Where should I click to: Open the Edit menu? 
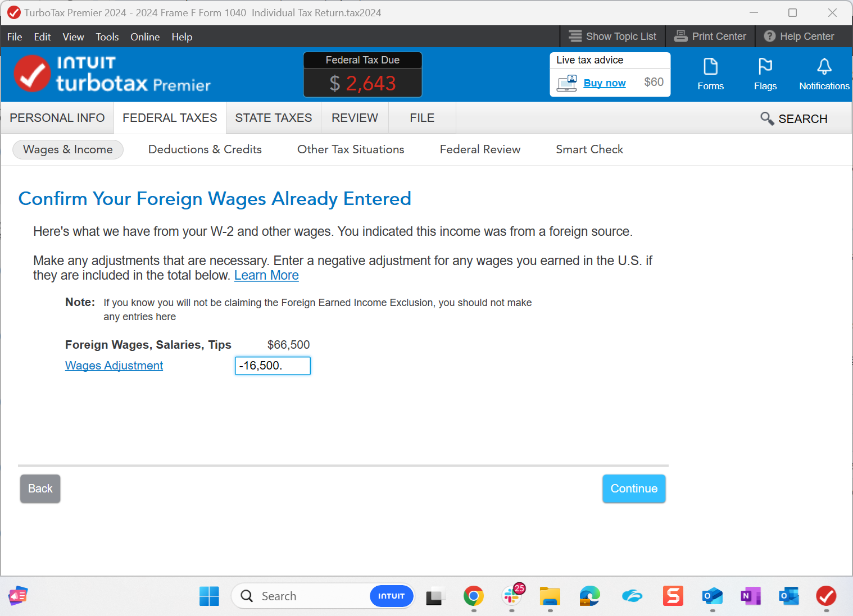coord(42,37)
